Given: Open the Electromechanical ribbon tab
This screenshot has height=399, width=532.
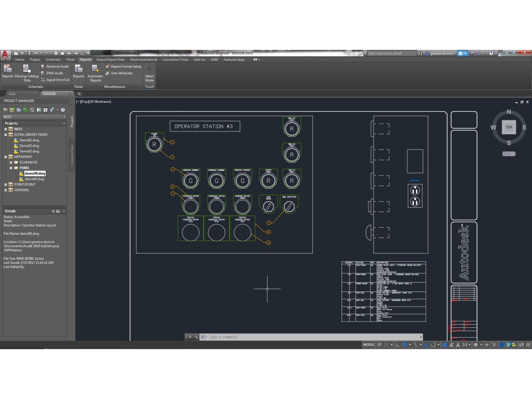Looking at the screenshot, I should point(143,60).
